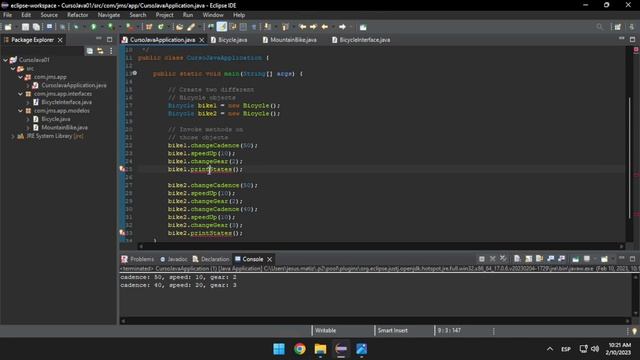Open the Javadoc view tab
Screen dimensions: 640x360
[173, 259]
